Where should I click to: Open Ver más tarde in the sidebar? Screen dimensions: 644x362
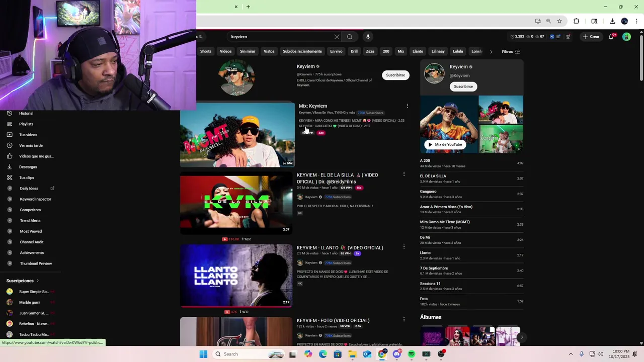(31, 146)
